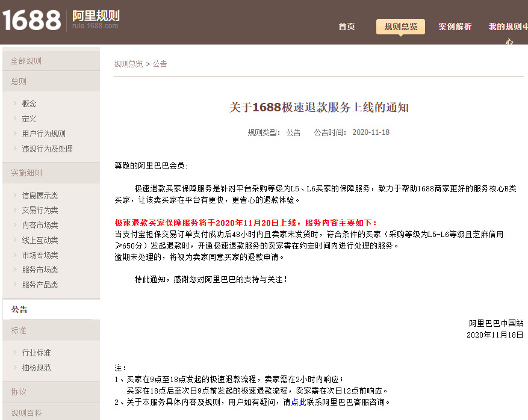Screen dimensions: 528x420
Task: Select the 总则 sidebar section
Action: point(51,81)
